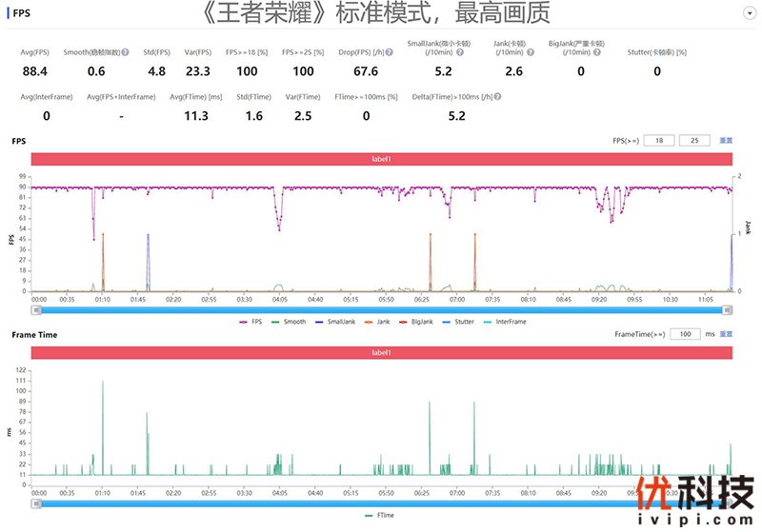The height and width of the screenshot is (532, 762).
Task: Open SmallJank(微小卡顿) help tooltip icon
Action: point(460,53)
